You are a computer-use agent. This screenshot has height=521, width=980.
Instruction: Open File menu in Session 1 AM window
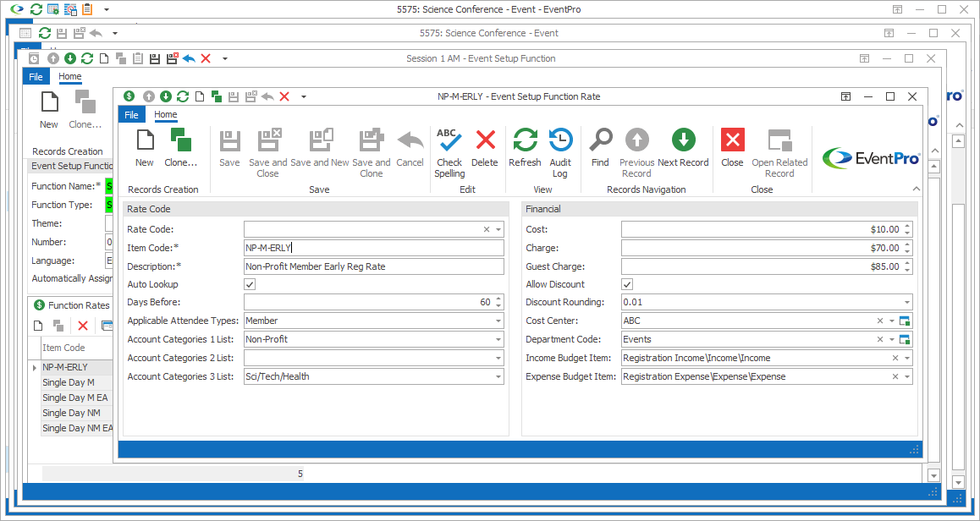point(36,76)
